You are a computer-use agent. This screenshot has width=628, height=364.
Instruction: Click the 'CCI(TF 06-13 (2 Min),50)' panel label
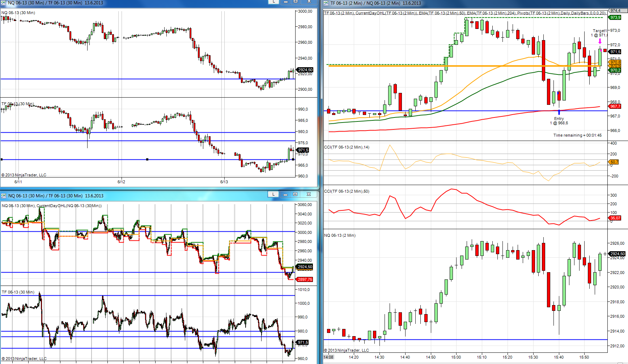pyautogui.click(x=347, y=191)
